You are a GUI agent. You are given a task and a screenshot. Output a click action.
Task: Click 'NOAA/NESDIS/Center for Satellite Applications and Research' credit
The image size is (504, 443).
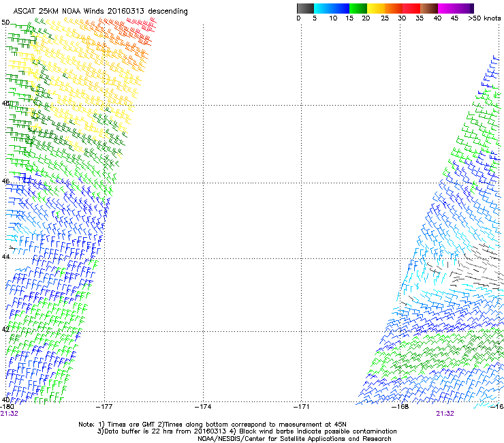coord(294,439)
